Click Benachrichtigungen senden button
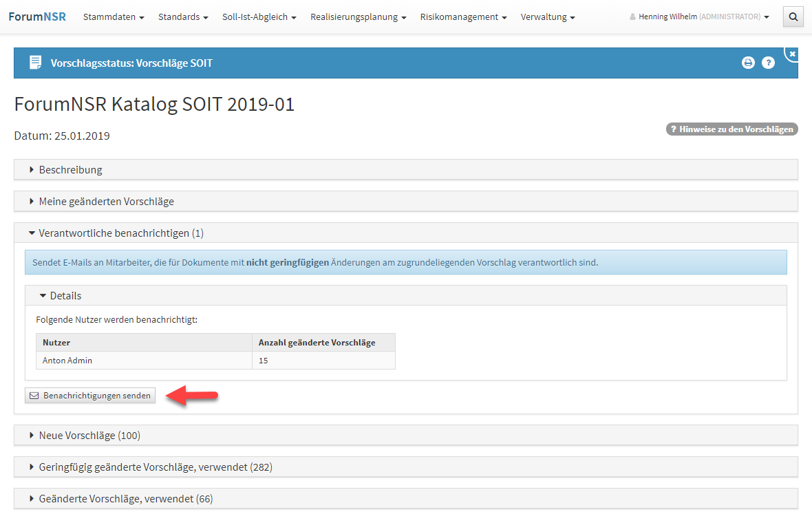This screenshot has width=812, height=523. pos(90,396)
